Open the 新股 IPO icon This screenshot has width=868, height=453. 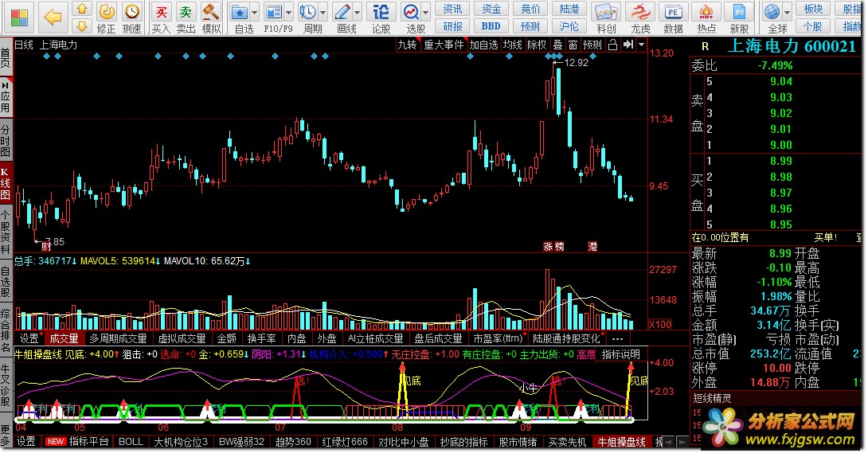click(739, 12)
